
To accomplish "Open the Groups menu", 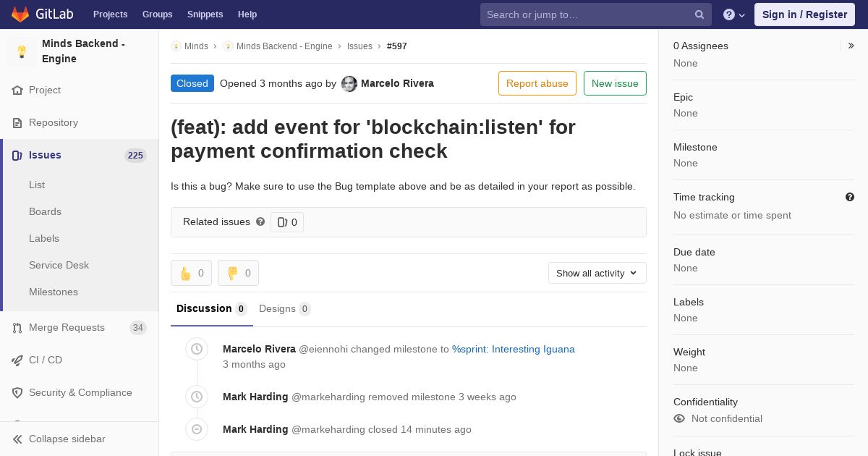I will point(158,14).
